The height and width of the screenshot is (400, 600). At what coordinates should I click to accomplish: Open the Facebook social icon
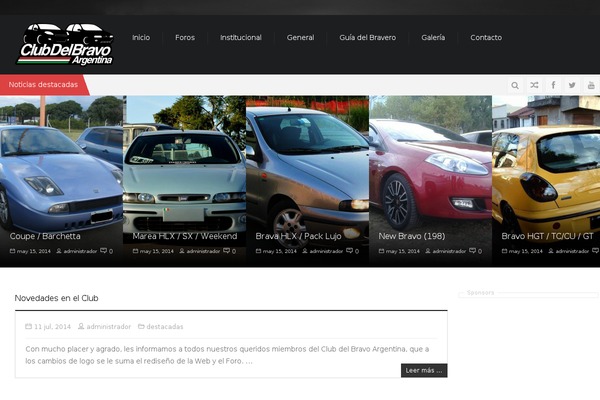tap(553, 85)
